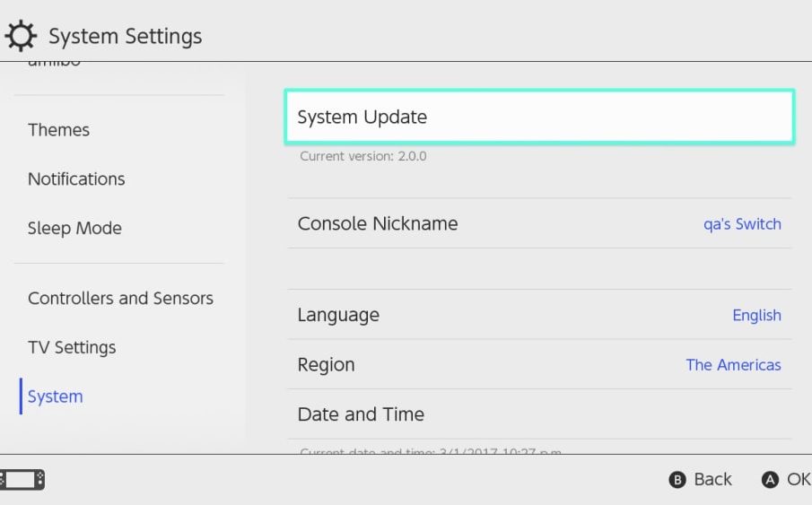Select TV Settings in the sidebar
Image resolution: width=812 pixels, height=505 pixels.
click(x=72, y=347)
